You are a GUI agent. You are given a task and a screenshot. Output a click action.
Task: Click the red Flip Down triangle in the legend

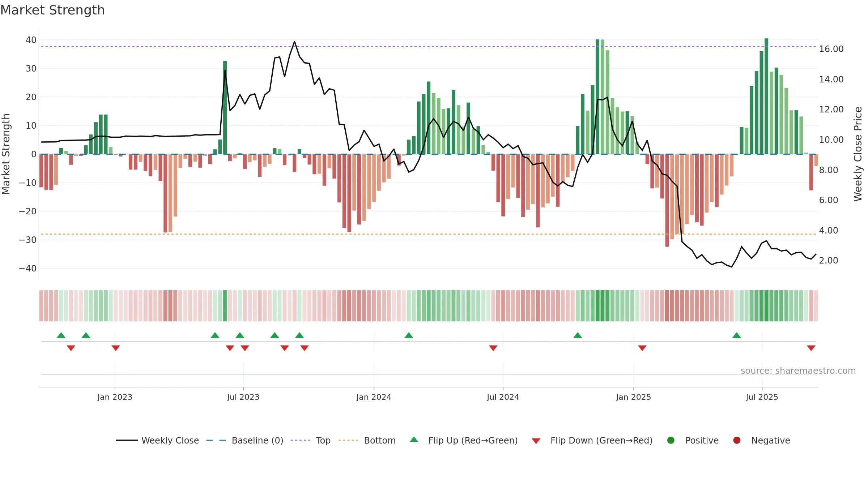coord(536,441)
